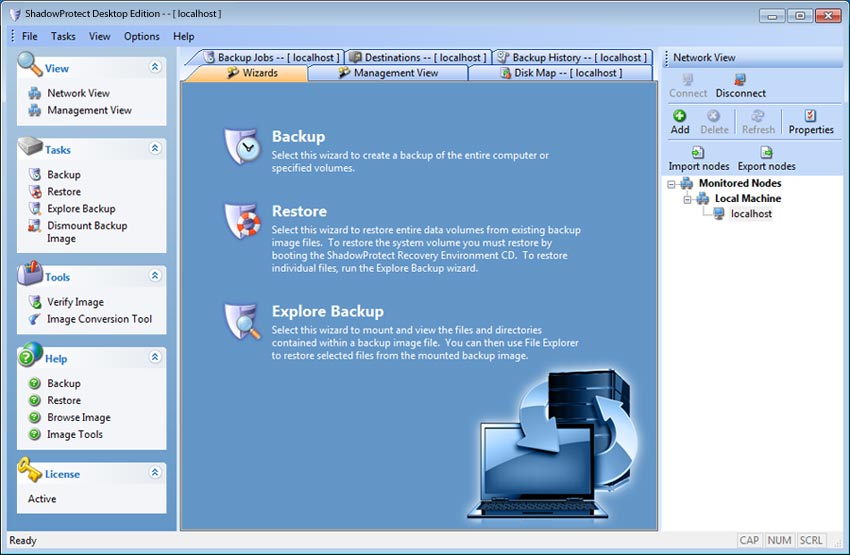Click the Explore Backup wizard heading
This screenshot has height=555, width=850.
point(327,312)
